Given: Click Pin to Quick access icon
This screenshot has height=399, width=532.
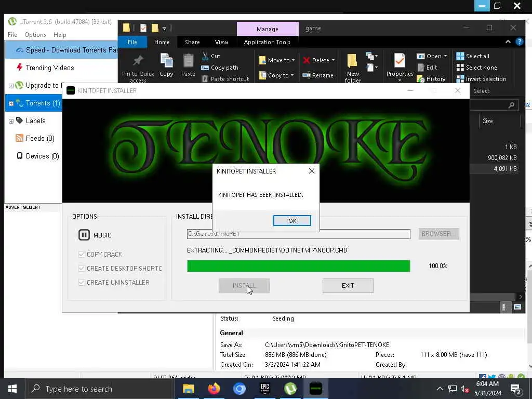Looking at the screenshot, I should (x=138, y=61).
